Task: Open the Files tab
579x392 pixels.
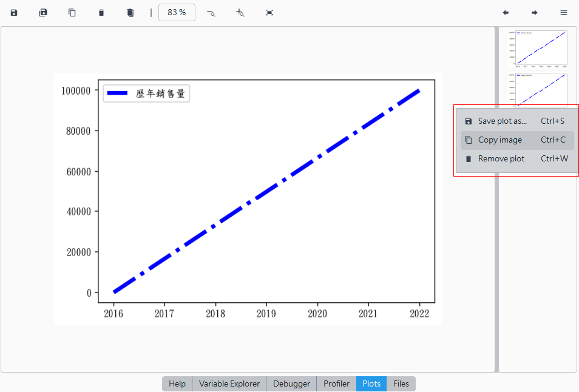Action: tap(401, 384)
